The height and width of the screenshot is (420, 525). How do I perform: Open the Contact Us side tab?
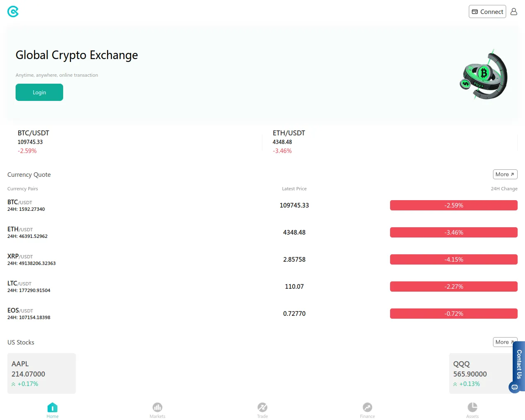tap(519, 364)
